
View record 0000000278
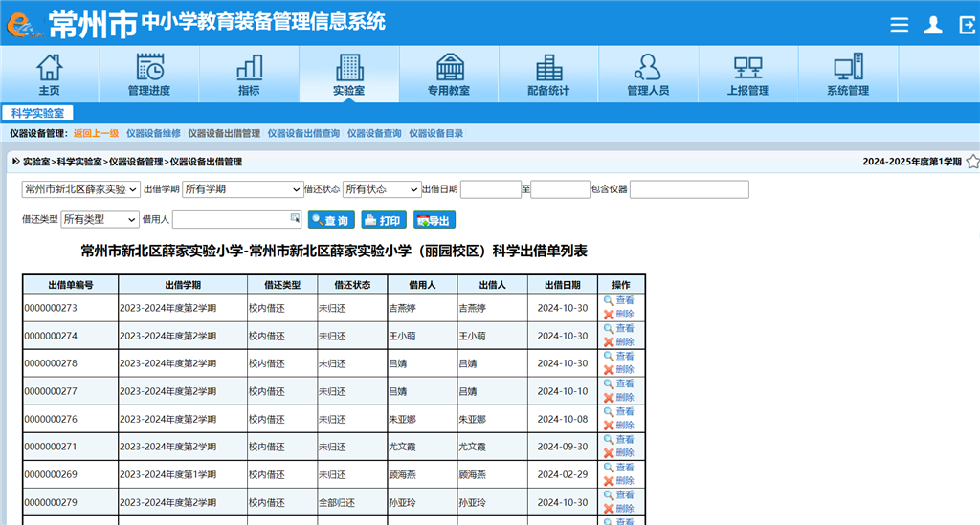coord(619,356)
